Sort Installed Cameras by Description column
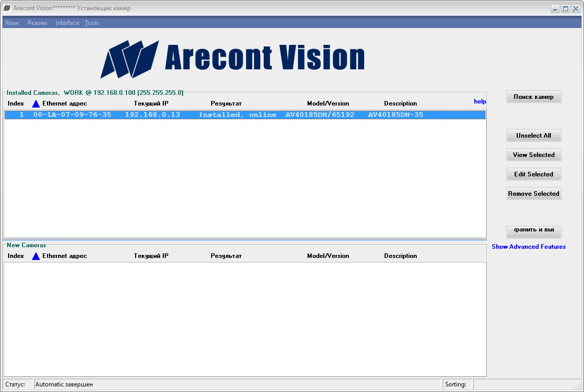The width and height of the screenshot is (584, 392). point(400,103)
